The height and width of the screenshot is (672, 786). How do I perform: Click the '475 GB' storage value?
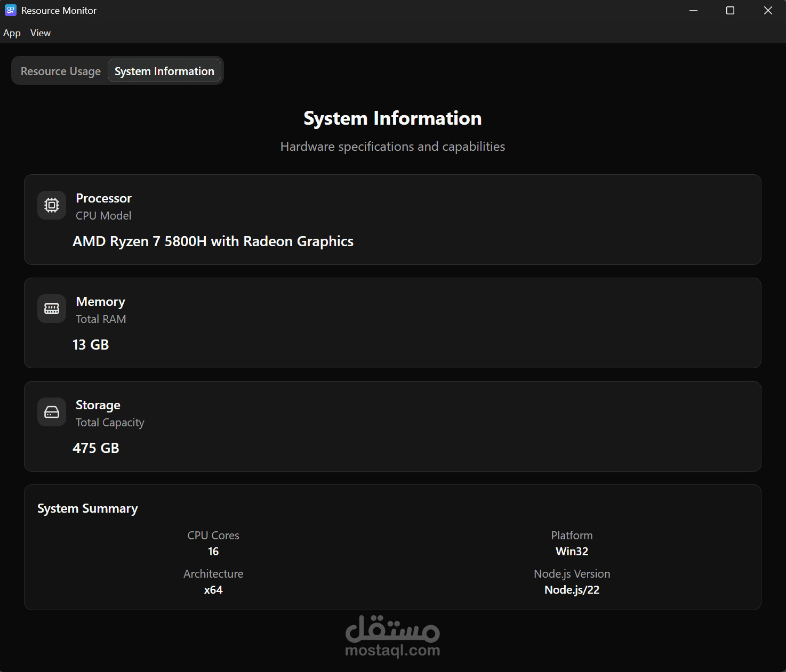click(96, 448)
